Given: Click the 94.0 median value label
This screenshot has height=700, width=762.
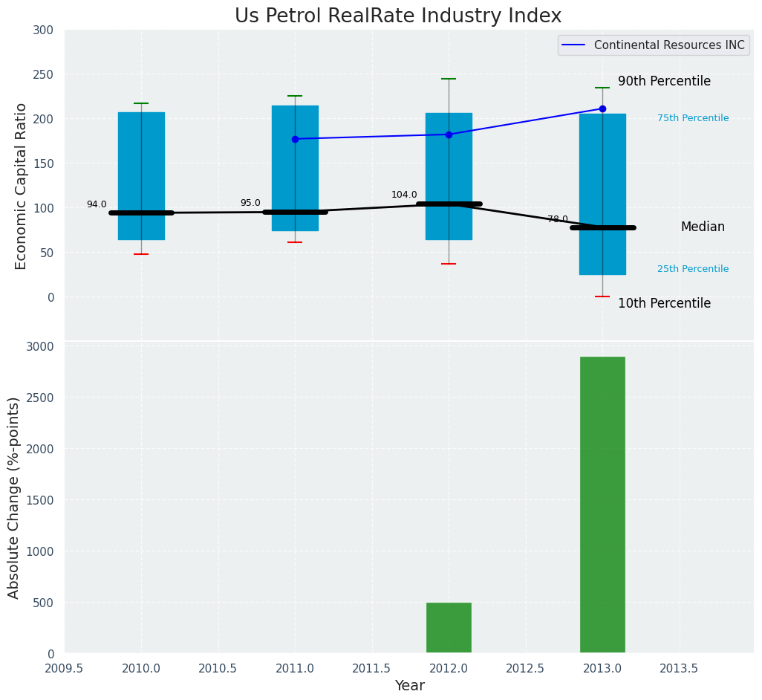Looking at the screenshot, I should click(x=97, y=204).
